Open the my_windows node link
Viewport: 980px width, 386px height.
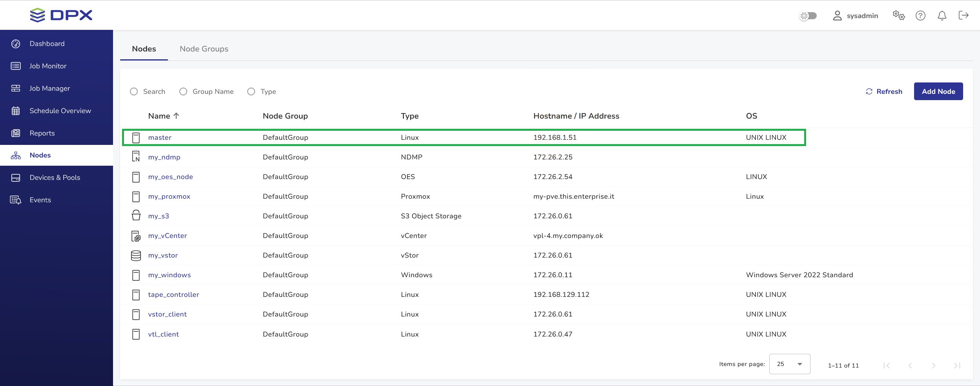tap(170, 275)
